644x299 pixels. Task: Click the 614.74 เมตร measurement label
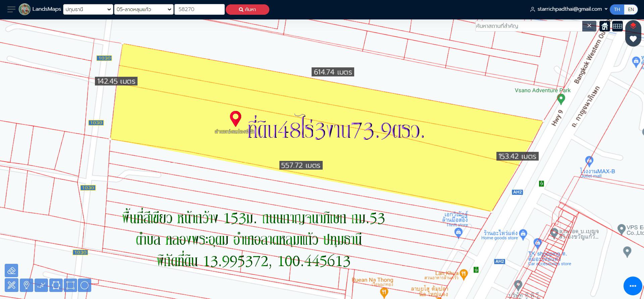pos(333,72)
